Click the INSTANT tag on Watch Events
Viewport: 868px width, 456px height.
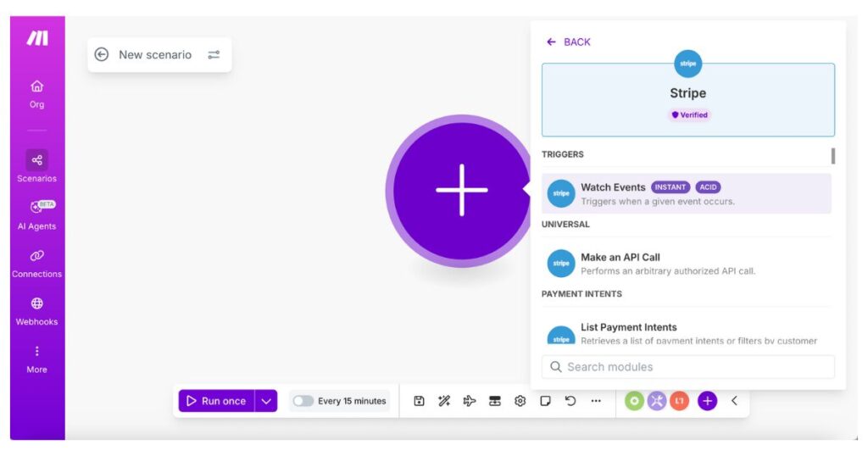pyautogui.click(x=670, y=187)
